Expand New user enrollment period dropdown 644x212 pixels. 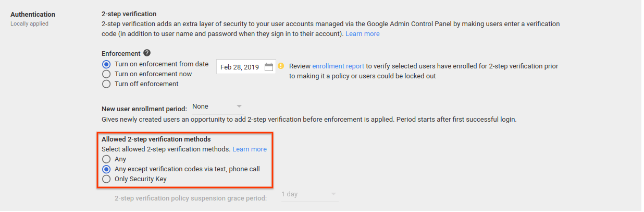pos(217,107)
